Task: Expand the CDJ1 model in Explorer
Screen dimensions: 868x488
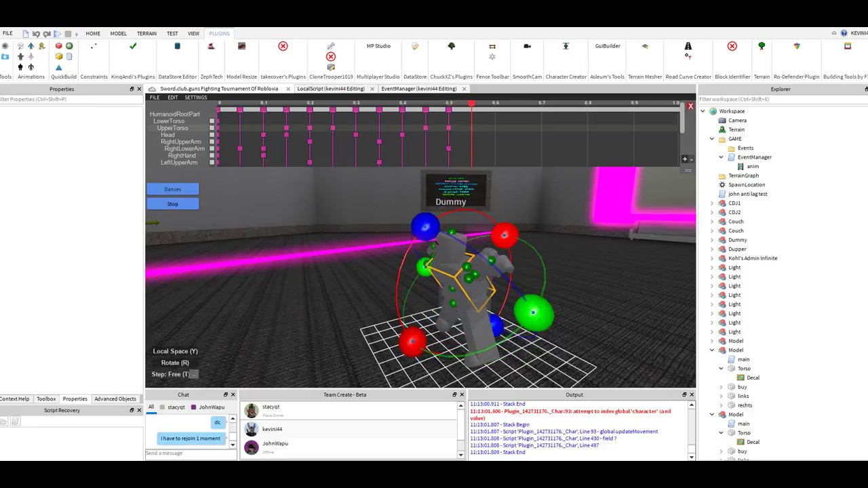Action: pos(712,203)
